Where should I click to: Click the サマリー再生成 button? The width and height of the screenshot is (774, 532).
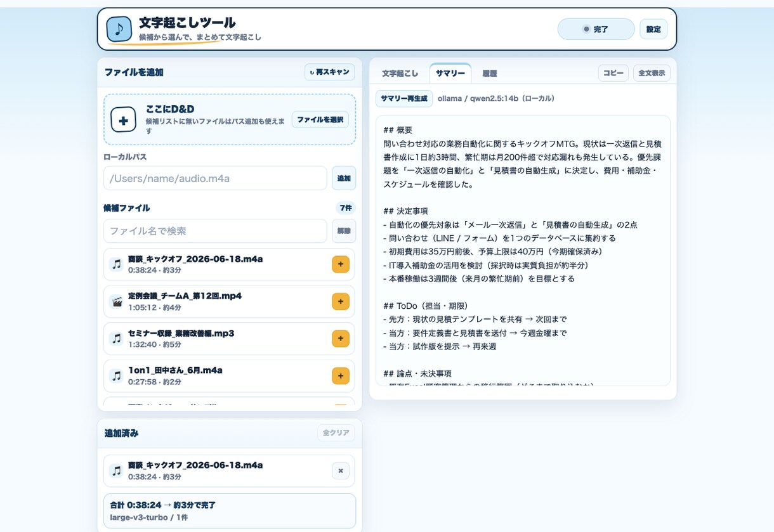(x=404, y=98)
